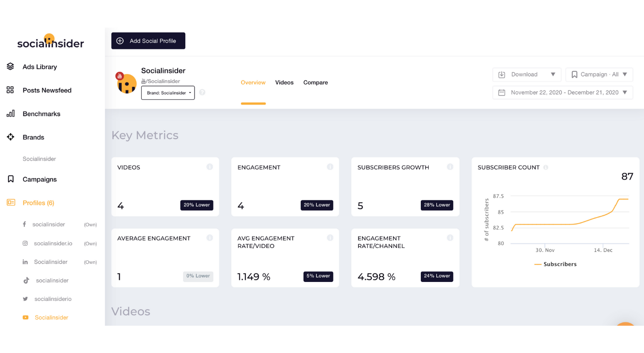The height and width of the screenshot is (353, 644).
Task: Click the Socialinsider logo
Action: pyautogui.click(x=51, y=41)
